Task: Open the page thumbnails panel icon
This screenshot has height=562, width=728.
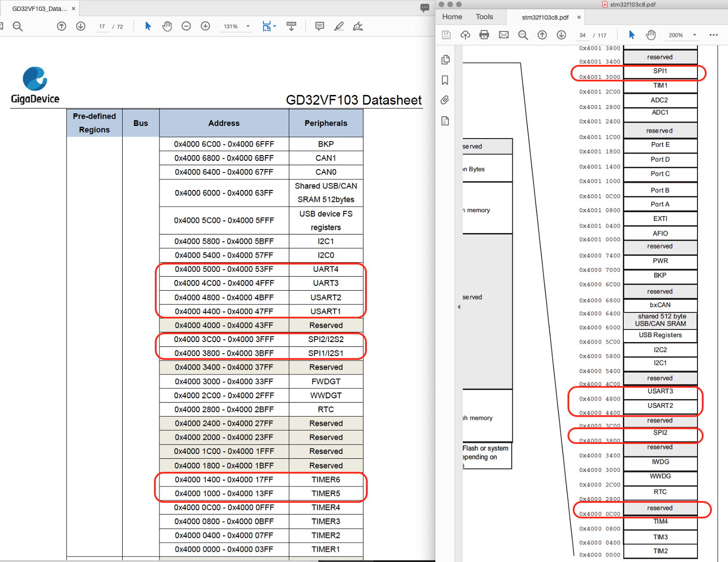Action: pyautogui.click(x=445, y=60)
